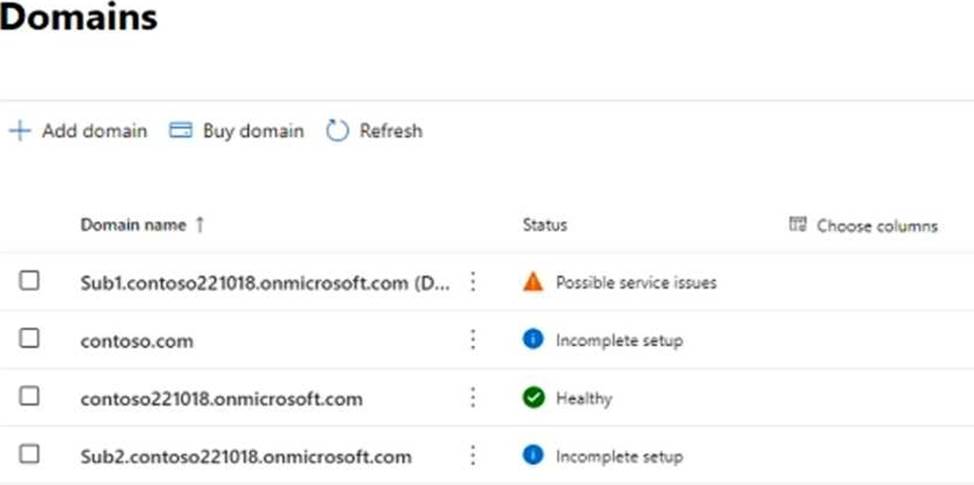Select the contoso.com row checkbox

29,338
